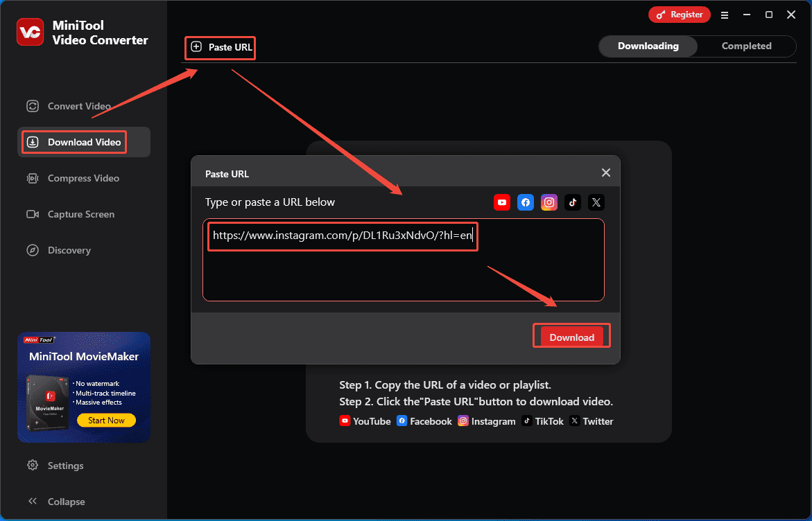Image resolution: width=812 pixels, height=521 pixels.
Task: Click the Paste URL button label
Action: 230,47
